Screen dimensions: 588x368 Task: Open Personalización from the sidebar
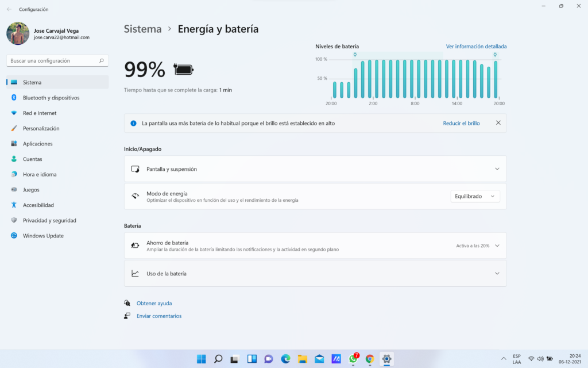coord(41,128)
